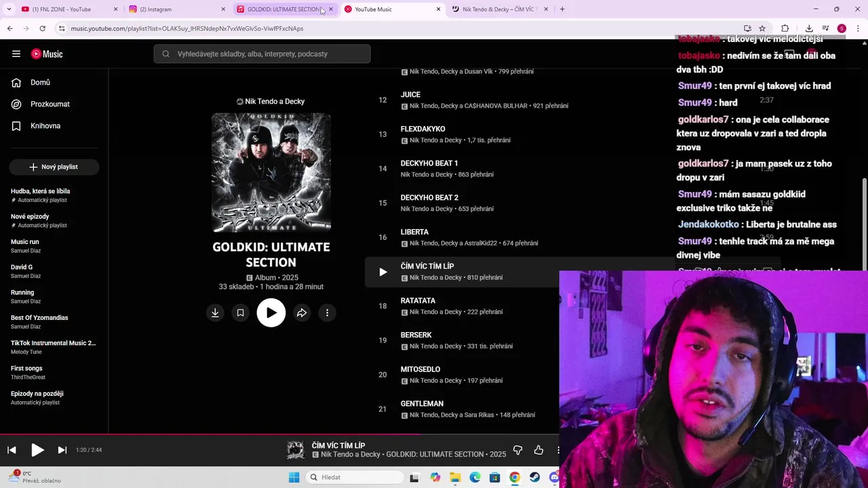Skip to previous track in player bar
Image resolution: width=868 pixels, height=488 pixels.
pos(12,450)
